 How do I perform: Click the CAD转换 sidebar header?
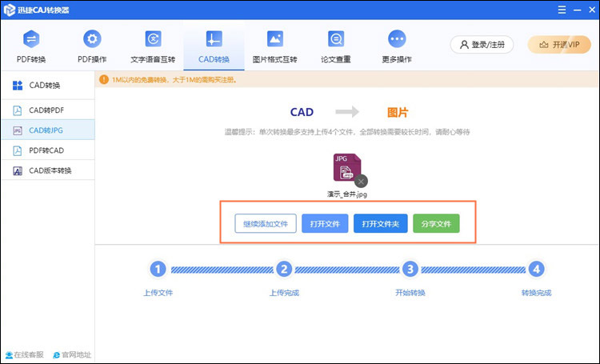[x=48, y=86]
